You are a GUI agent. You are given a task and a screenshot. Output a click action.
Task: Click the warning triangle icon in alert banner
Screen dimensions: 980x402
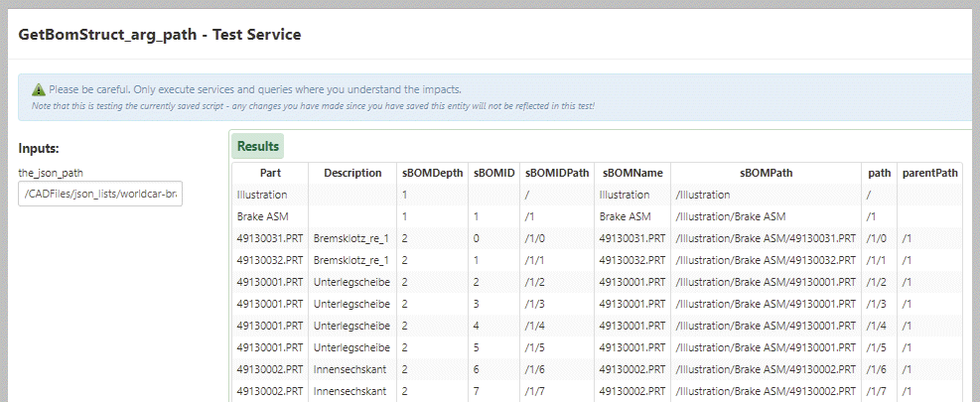(38, 89)
